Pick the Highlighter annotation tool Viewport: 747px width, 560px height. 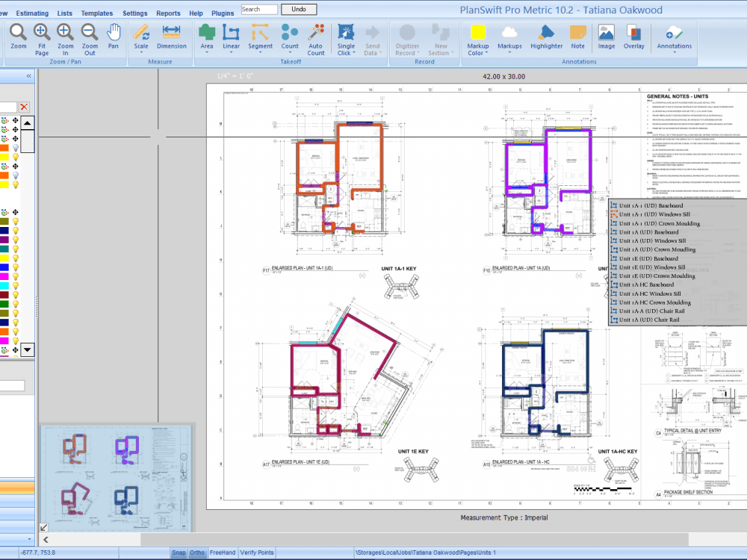coord(547,37)
